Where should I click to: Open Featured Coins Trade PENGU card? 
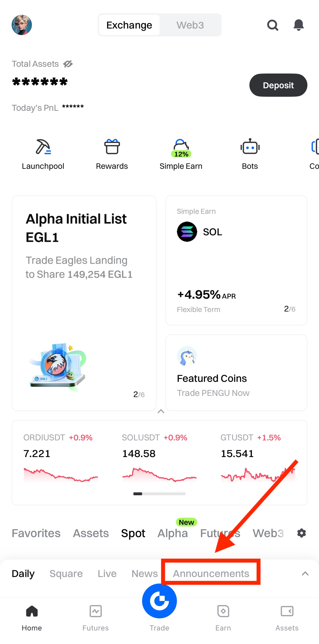coord(236,372)
